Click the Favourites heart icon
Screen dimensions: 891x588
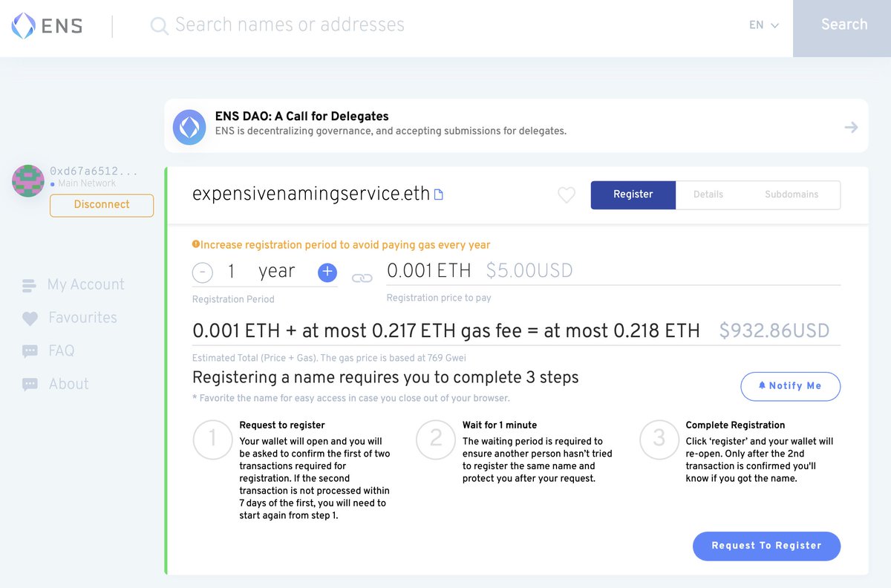[x=30, y=318]
